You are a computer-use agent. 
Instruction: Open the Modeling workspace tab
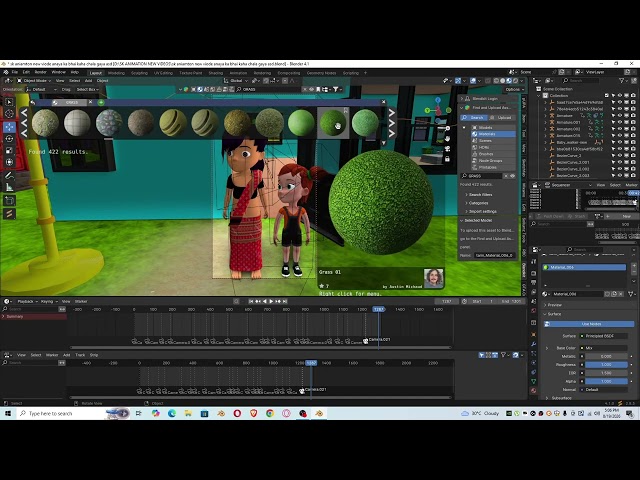116,73
